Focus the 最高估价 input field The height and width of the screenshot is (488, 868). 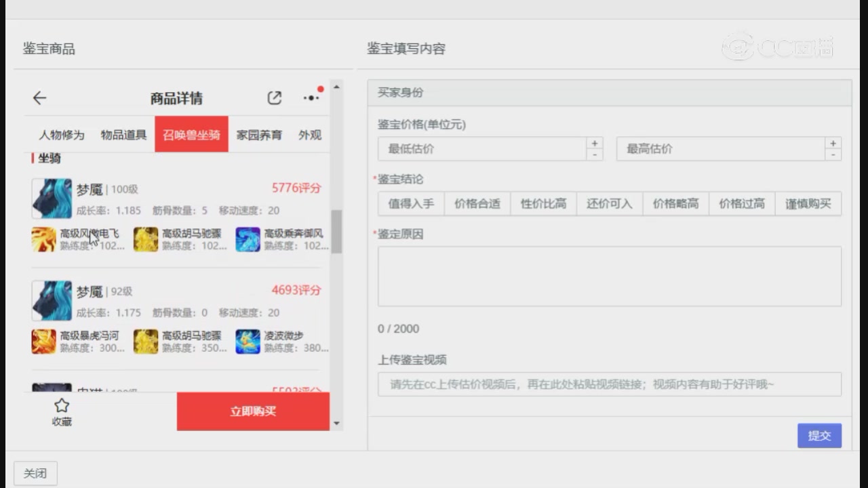click(x=721, y=148)
